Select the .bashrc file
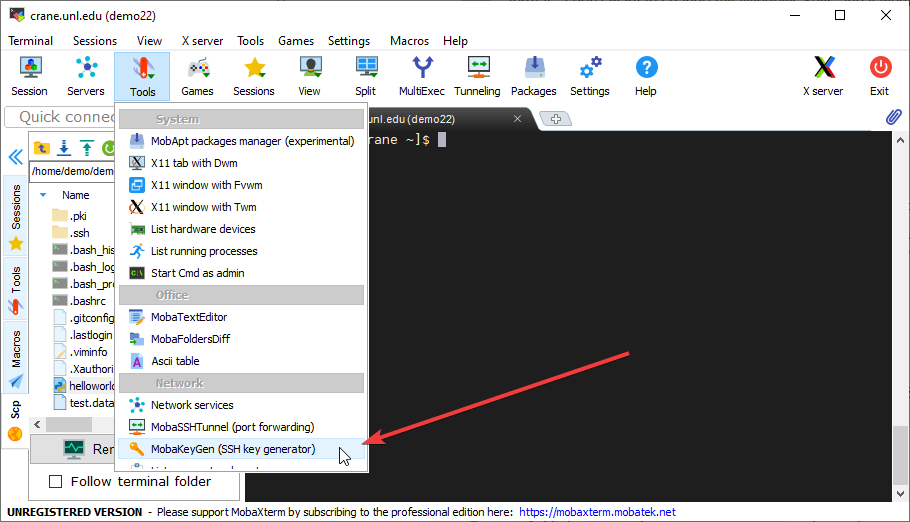This screenshot has width=910, height=522. 80,301
